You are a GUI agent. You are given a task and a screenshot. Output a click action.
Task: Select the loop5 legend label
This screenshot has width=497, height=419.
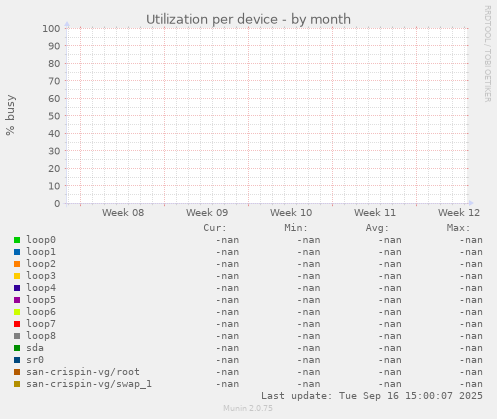point(41,300)
